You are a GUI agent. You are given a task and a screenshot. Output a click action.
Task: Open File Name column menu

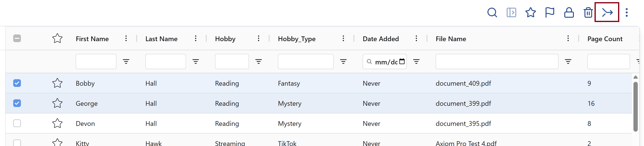pyautogui.click(x=568, y=38)
